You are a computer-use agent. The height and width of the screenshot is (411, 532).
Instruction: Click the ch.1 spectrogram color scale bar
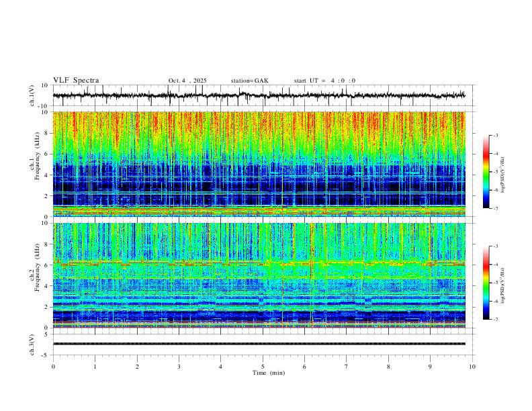(486, 172)
